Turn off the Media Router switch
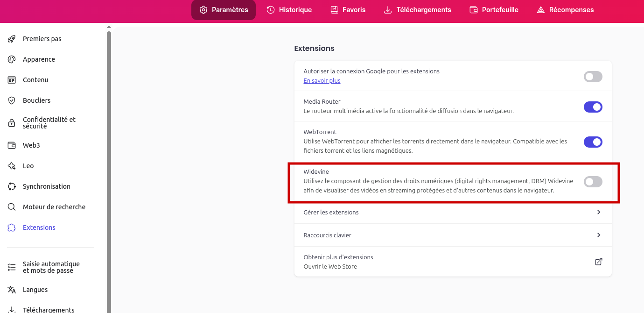The image size is (644, 313). (x=593, y=107)
